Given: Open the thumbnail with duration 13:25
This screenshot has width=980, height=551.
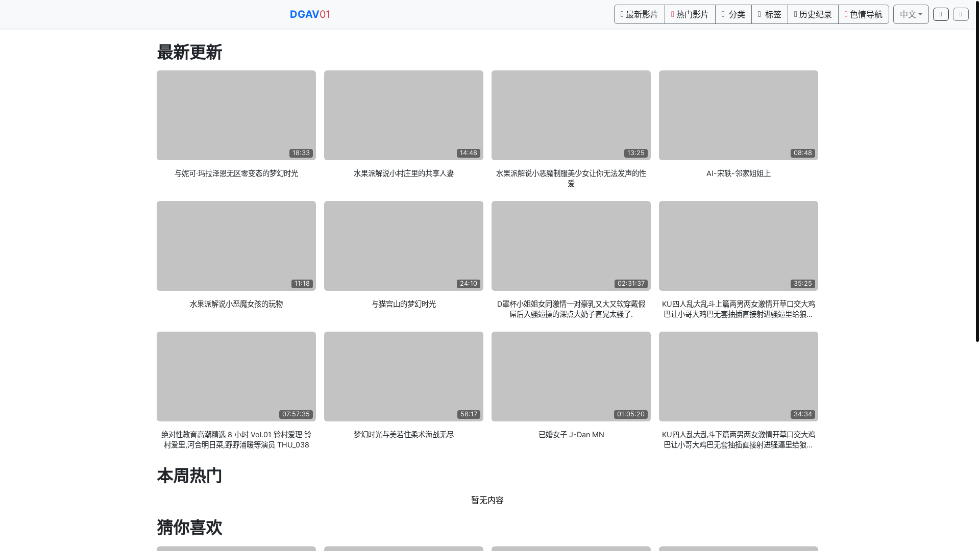Looking at the screenshot, I should [571, 115].
